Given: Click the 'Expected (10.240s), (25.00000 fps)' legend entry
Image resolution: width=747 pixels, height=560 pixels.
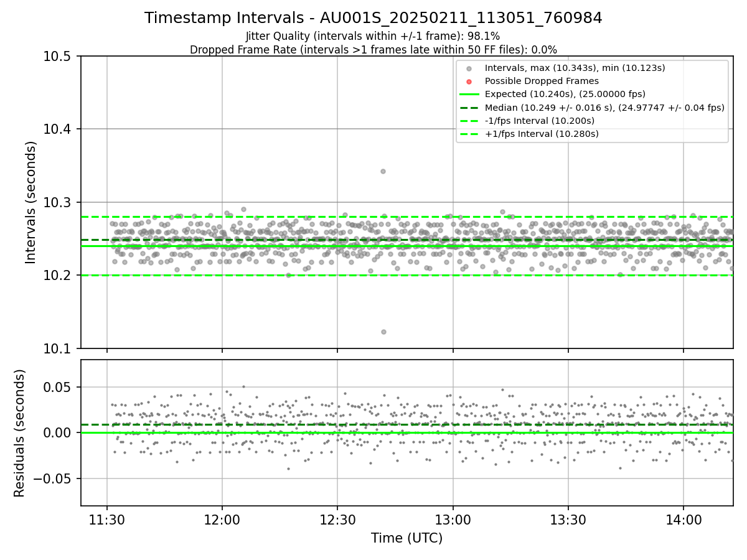Looking at the screenshot, I should point(565,94).
